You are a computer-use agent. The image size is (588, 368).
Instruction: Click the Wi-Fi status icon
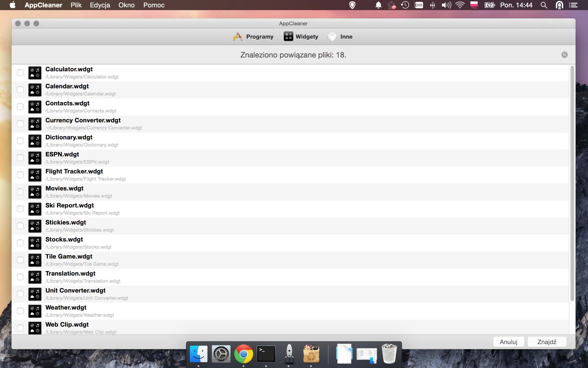pyautogui.click(x=460, y=5)
